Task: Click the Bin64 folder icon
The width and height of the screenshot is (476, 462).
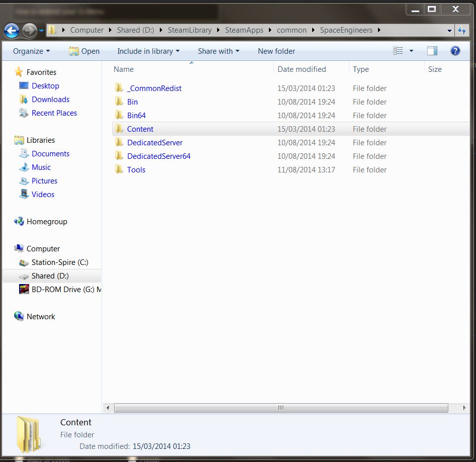Action: tap(119, 115)
